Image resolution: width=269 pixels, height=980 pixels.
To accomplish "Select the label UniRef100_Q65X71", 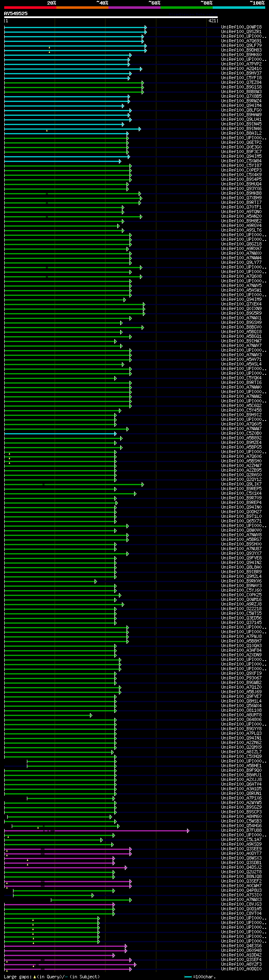I will pyautogui.click(x=241, y=521).
